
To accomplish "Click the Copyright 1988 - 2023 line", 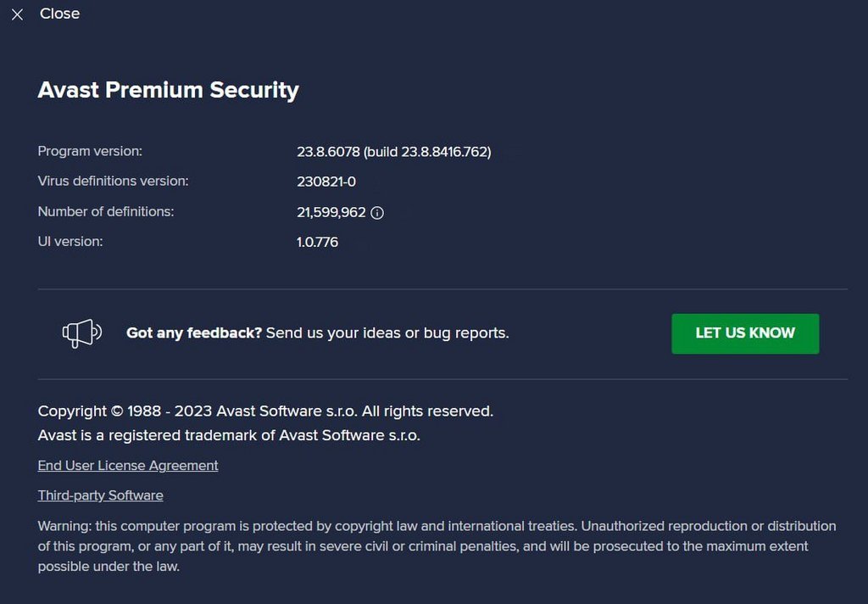I will tap(265, 411).
